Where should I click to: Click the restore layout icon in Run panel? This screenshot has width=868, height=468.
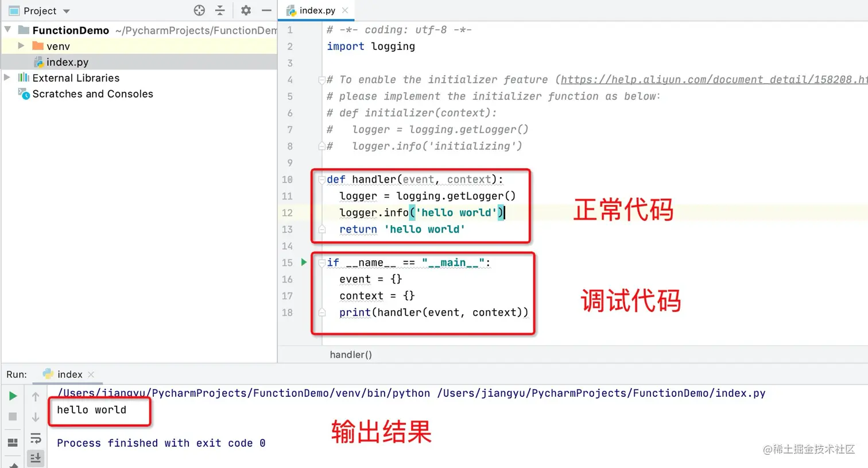pyautogui.click(x=13, y=442)
